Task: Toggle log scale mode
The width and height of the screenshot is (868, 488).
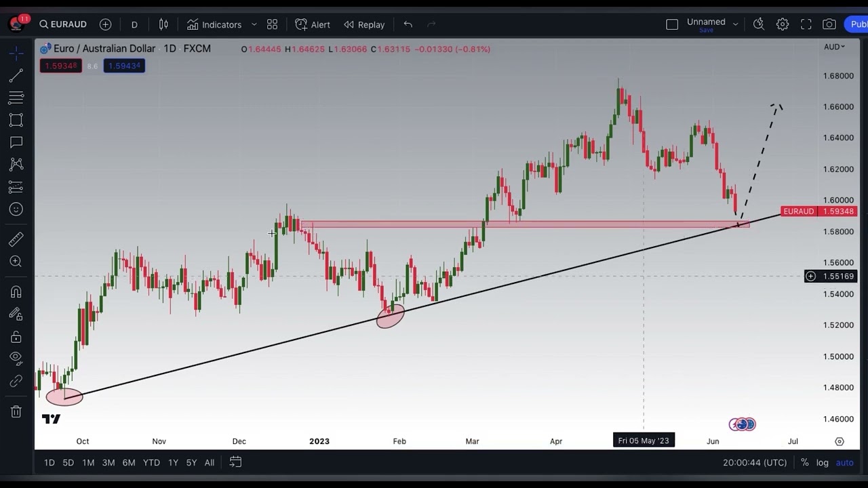Action: pyautogui.click(x=823, y=462)
